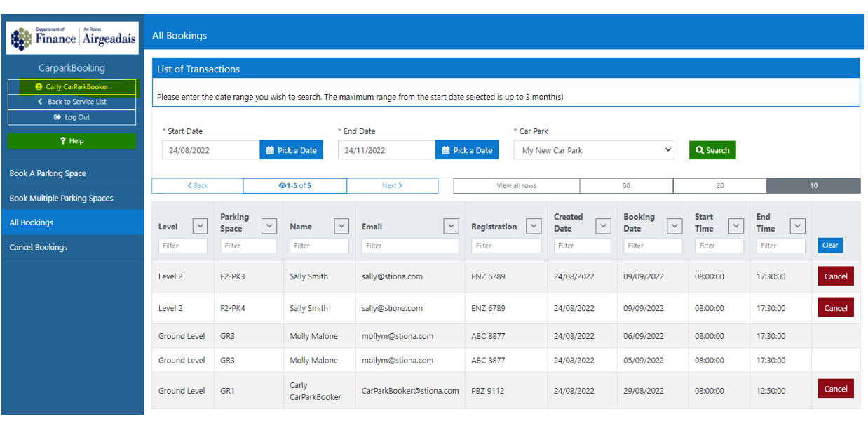Open the Car Park dropdown
868x428 pixels.
[593, 150]
